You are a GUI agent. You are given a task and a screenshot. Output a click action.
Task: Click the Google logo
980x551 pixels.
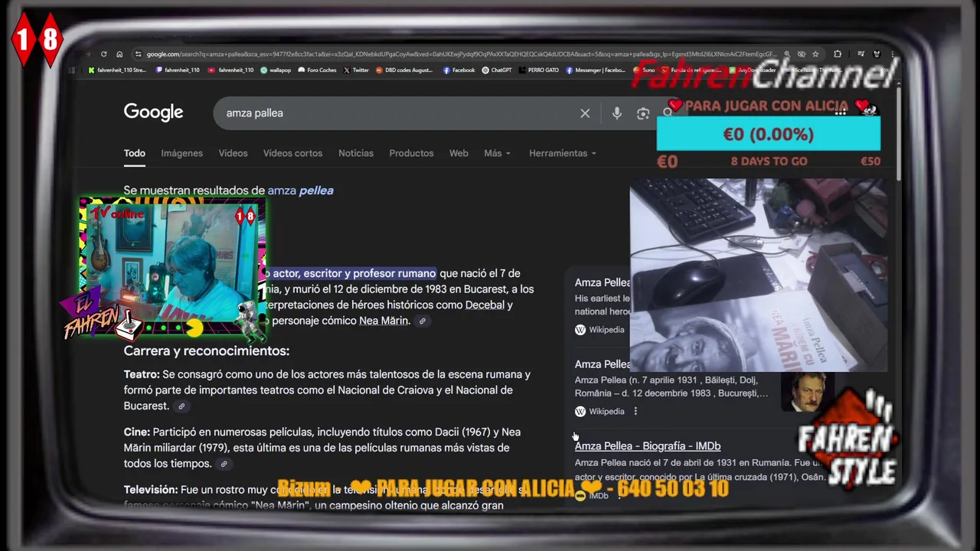(154, 112)
